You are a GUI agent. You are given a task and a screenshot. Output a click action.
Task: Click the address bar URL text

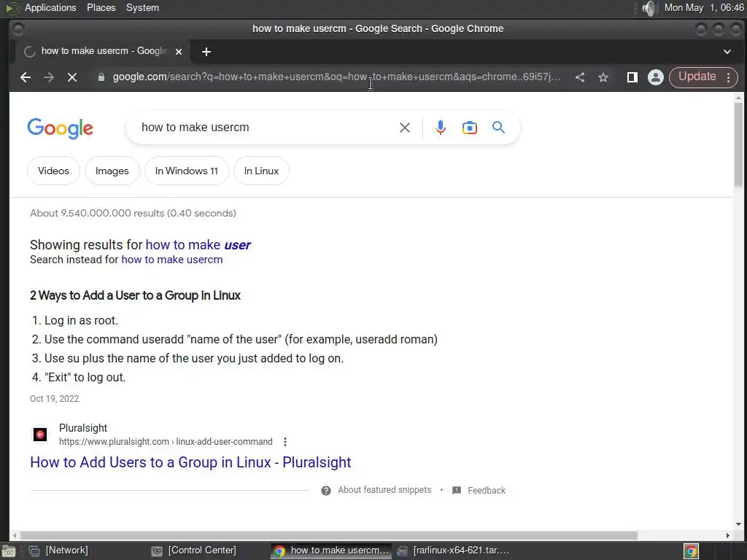(336, 77)
